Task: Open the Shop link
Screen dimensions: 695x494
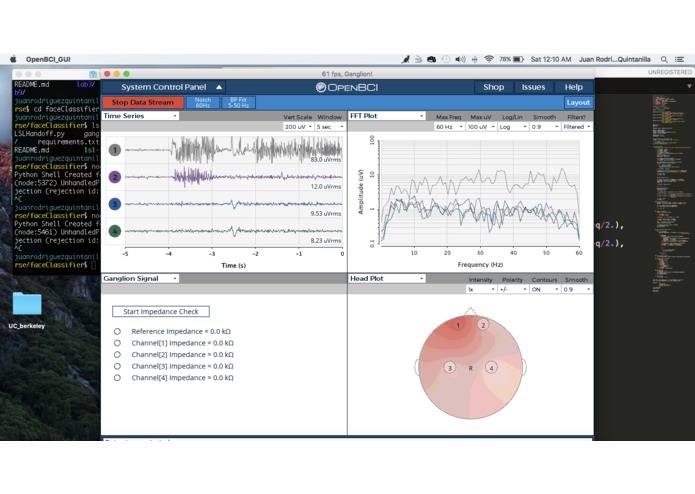Action: pyautogui.click(x=493, y=87)
